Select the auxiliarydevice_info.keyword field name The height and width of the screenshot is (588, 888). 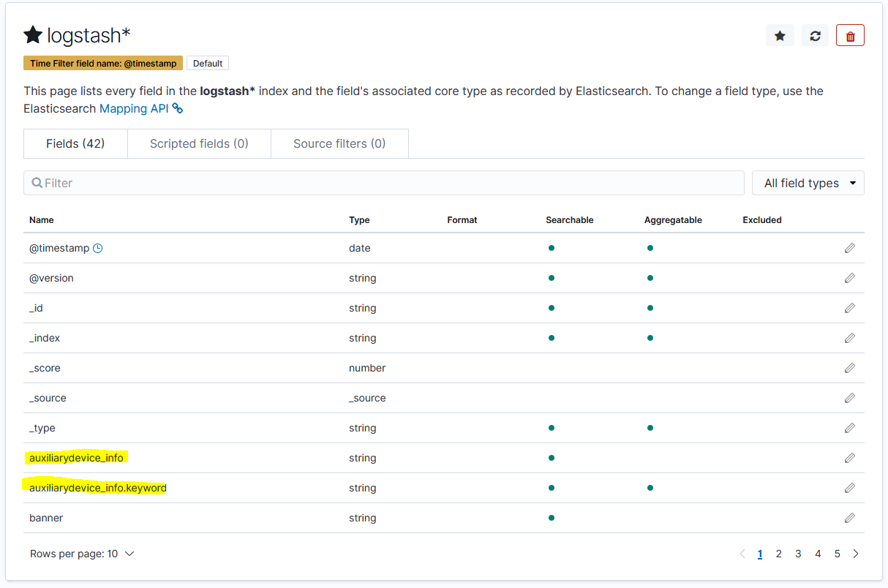point(98,488)
